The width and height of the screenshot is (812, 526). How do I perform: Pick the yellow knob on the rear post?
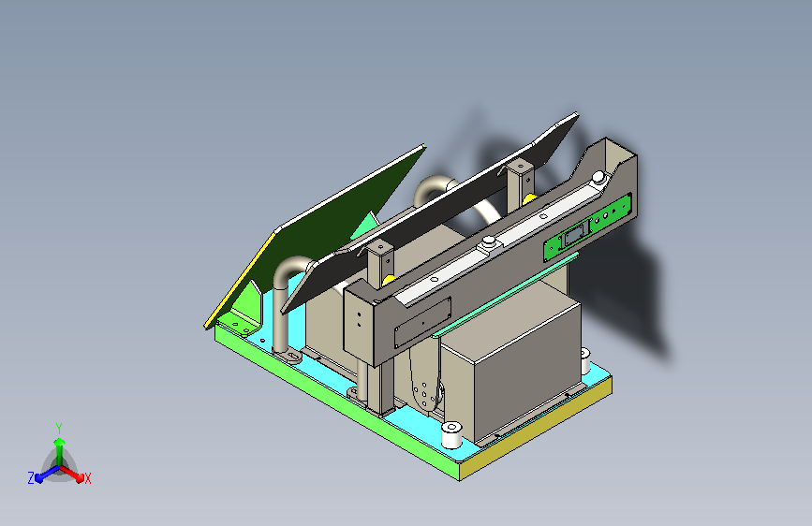(x=530, y=197)
